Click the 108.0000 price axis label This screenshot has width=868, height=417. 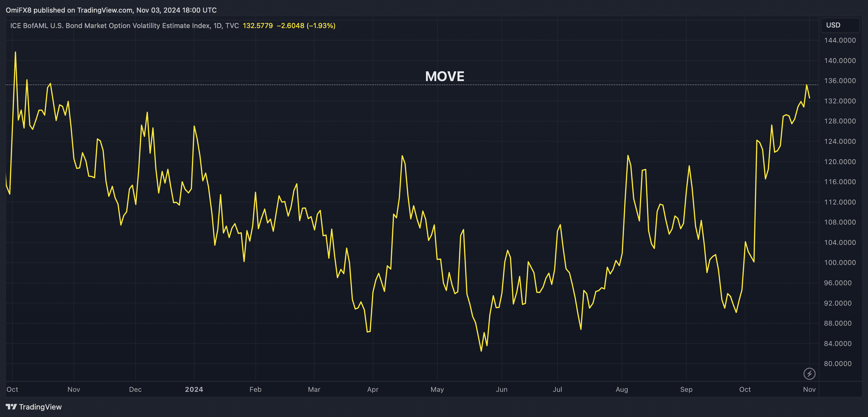tap(840, 222)
